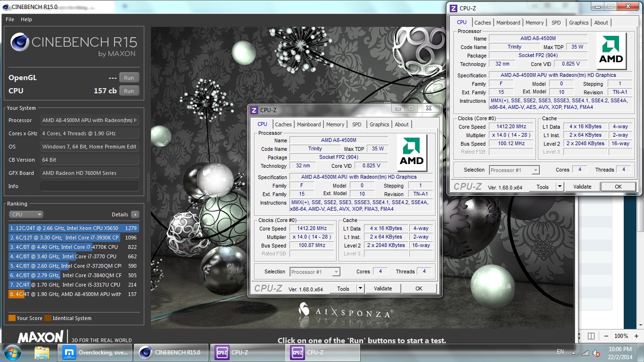The image size is (644, 362).
Task: Click Validate in front CPU-Z window
Action: [x=383, y=289]
